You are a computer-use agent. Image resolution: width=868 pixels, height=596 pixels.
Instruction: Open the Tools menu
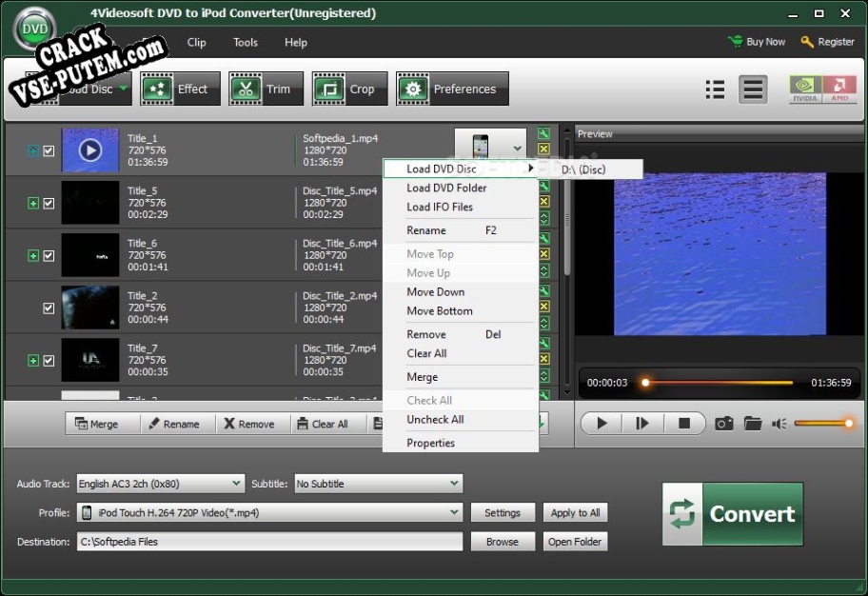(246, 42)
